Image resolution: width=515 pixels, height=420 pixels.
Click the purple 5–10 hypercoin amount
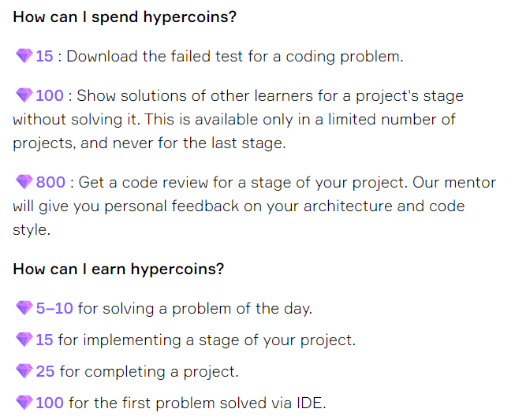[x=54, y=308]
